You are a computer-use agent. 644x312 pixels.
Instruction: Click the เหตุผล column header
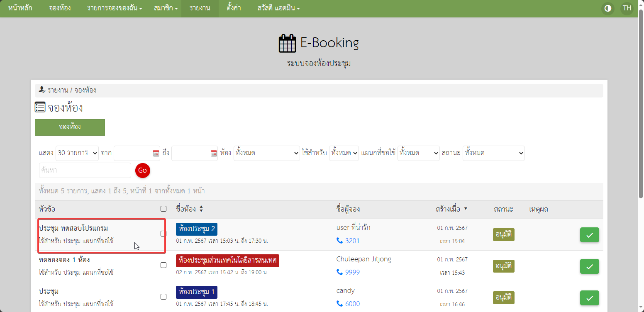click(x=539, y=209)
